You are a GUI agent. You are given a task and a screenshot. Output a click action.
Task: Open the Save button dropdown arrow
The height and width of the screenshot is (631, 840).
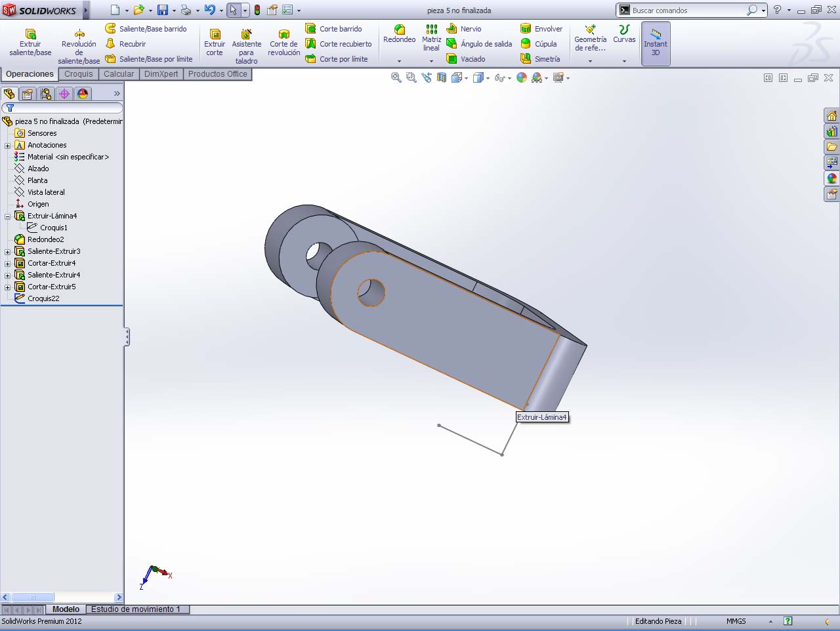(x=174, y=10)
